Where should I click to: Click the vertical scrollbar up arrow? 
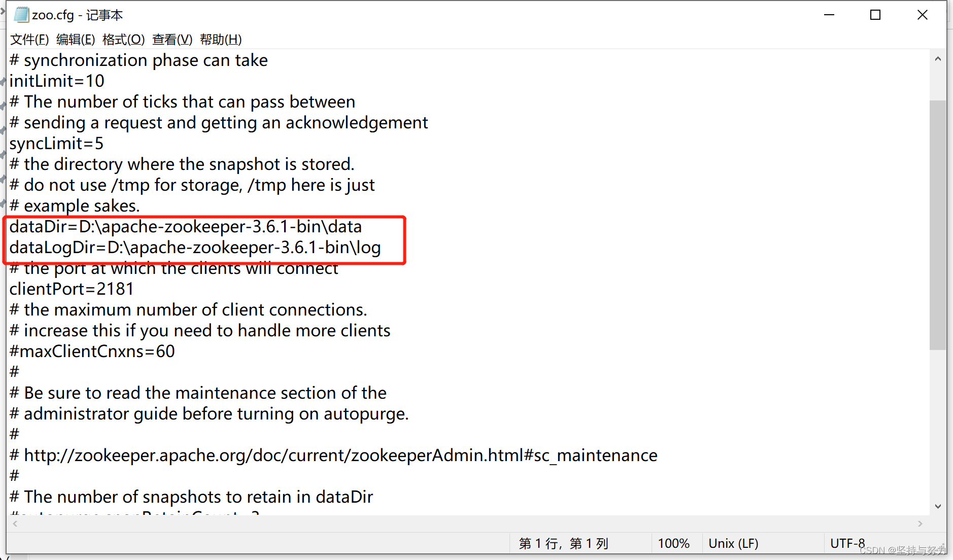938,59
